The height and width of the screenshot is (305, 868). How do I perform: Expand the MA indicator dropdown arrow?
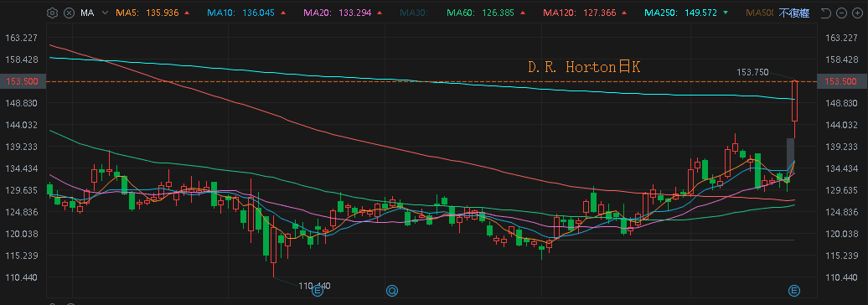point(105,13)
